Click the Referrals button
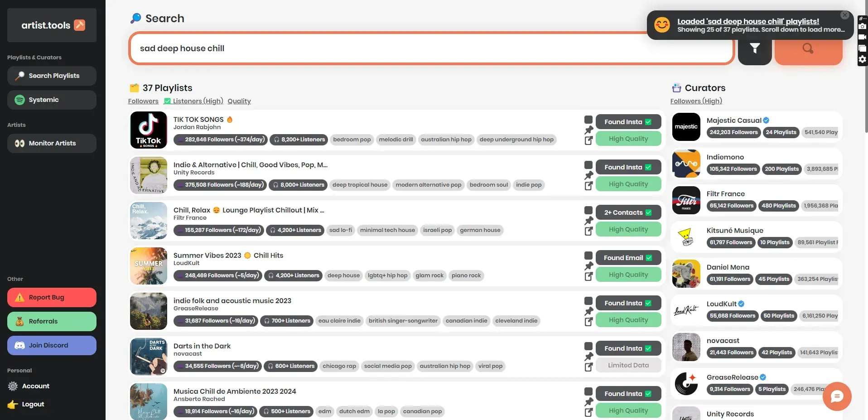This screenshot has height=420, width=868. [x=52, y=321]
